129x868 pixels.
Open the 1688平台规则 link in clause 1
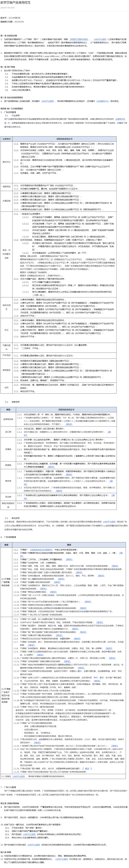pyautogui.click(x=100, y=39)
